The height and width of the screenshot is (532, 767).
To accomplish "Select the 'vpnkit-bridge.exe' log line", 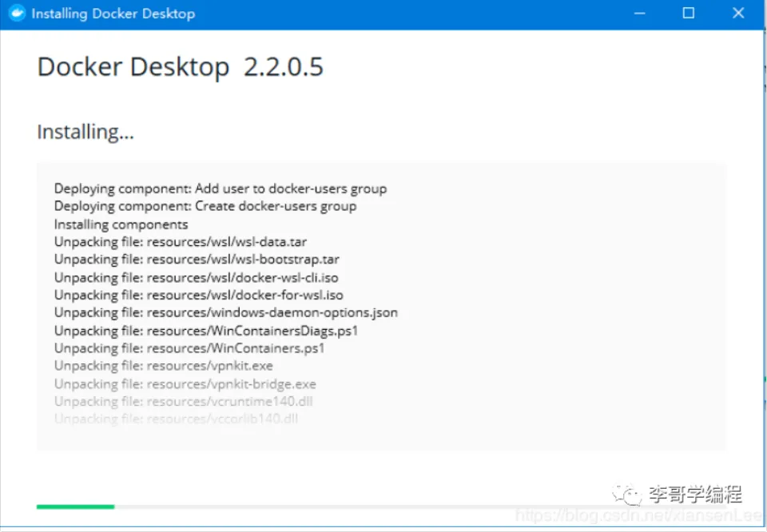I will coord(185,384).
